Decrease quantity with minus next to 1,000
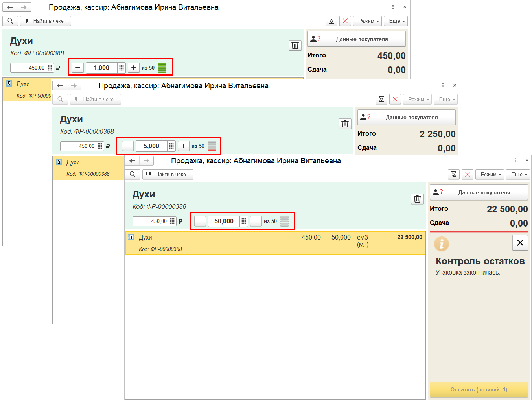The height and width of the screenshot is (400, 532). click(x=78, y=68)
